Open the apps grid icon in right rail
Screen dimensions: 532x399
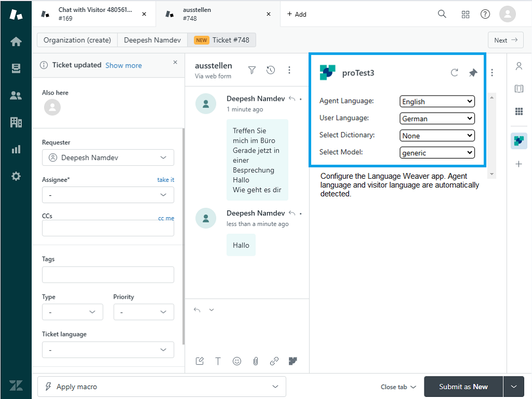[x=519, y=111]
